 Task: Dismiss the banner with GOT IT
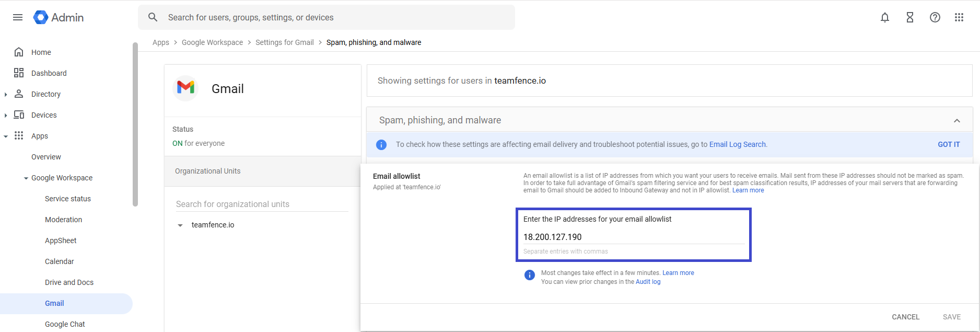pyautogui.click(x=948, y=144)
